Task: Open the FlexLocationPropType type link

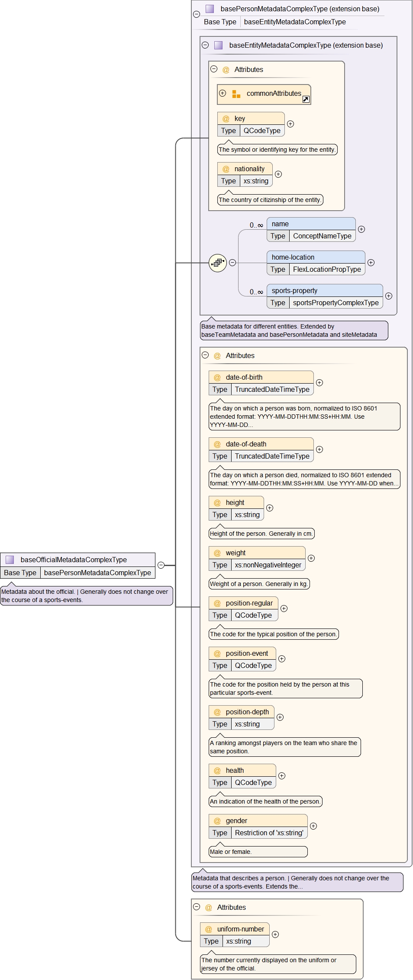Action: [x=327, y=269]
